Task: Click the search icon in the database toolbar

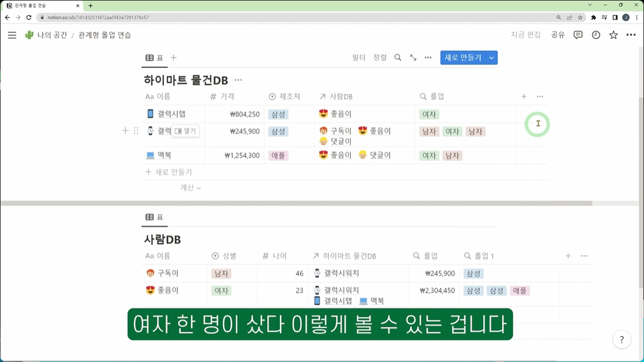Action: point(397,58)
